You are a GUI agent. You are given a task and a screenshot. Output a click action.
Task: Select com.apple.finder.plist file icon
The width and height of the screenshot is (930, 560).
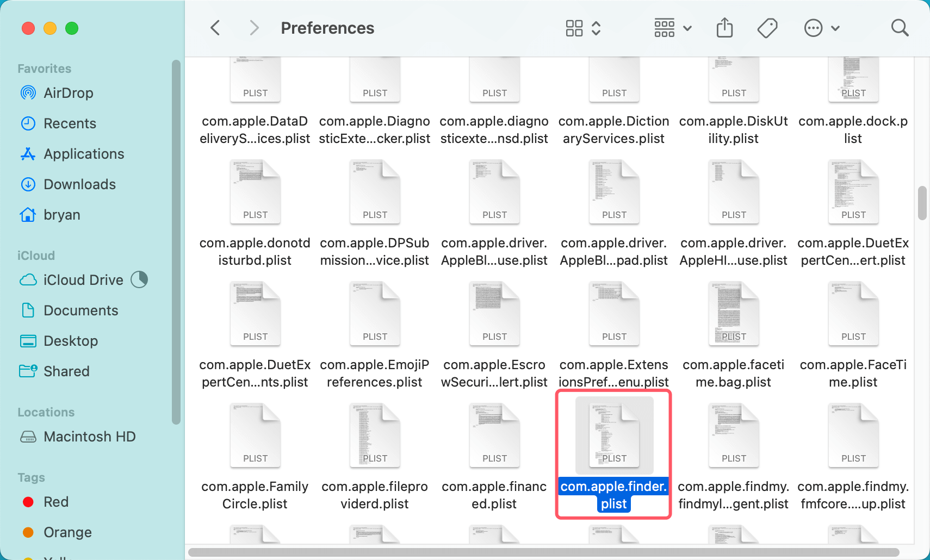point(614,435)
